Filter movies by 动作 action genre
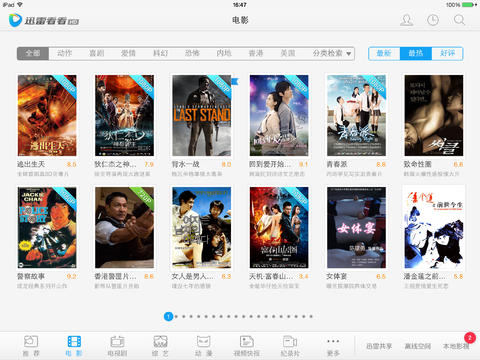The image size is (480, 360). [65, 53]
